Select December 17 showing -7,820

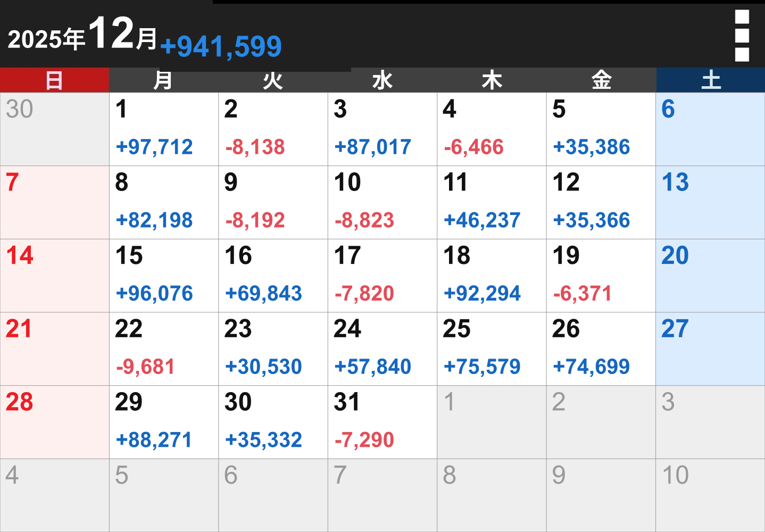point(382,276)
